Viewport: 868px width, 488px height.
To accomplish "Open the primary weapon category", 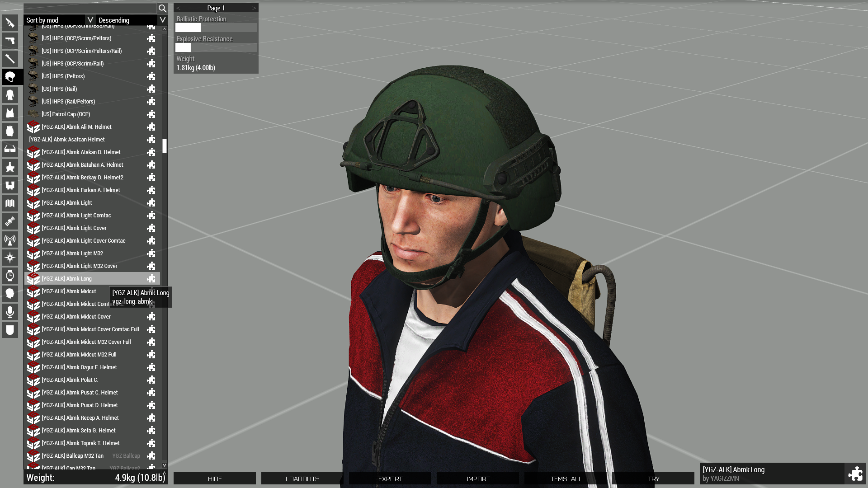I will point(10,23).
